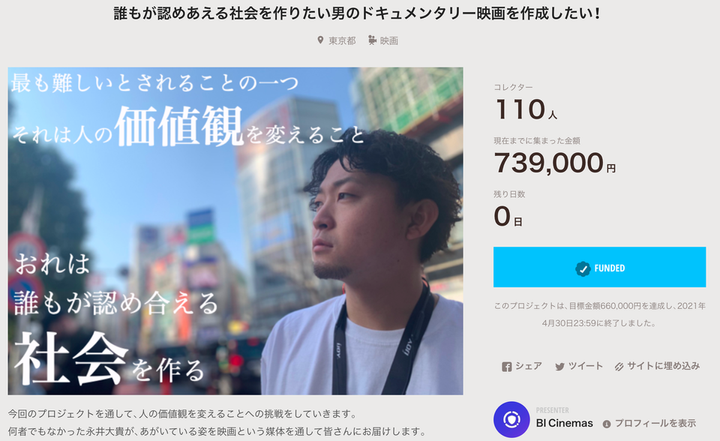Click the BI Cinemas purple avatar icon

click(x=512, y=419)
